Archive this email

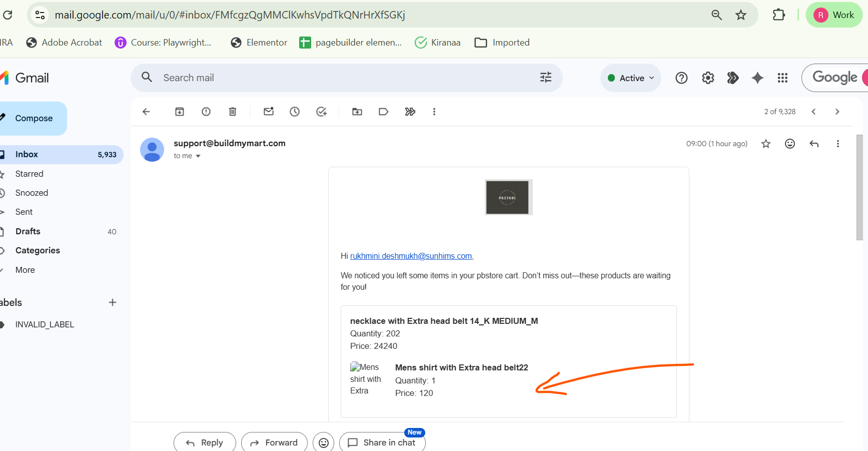(180, 112)
